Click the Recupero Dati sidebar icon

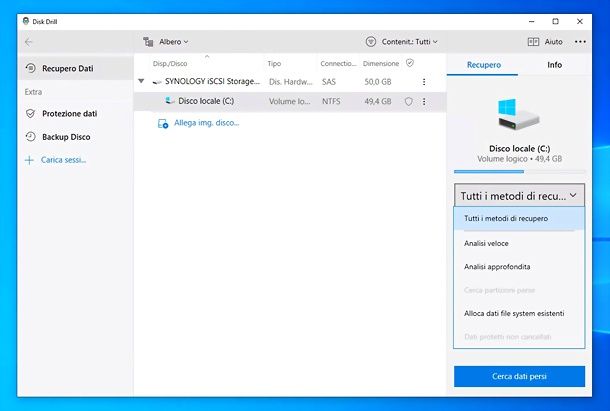click(x=30, y=68)
